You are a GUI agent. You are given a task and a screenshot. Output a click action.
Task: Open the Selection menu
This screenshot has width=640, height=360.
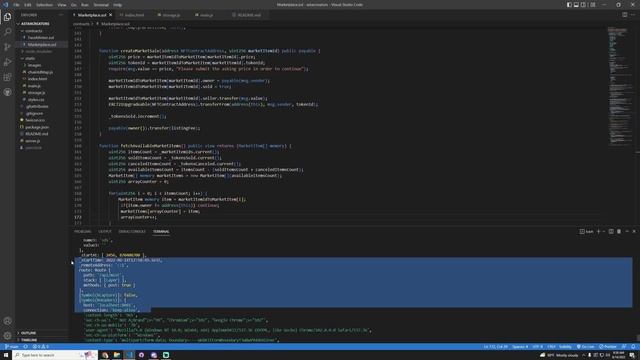44,5
